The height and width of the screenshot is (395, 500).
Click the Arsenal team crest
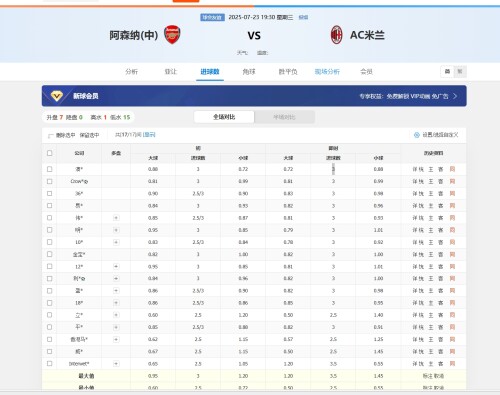point(172,35)
